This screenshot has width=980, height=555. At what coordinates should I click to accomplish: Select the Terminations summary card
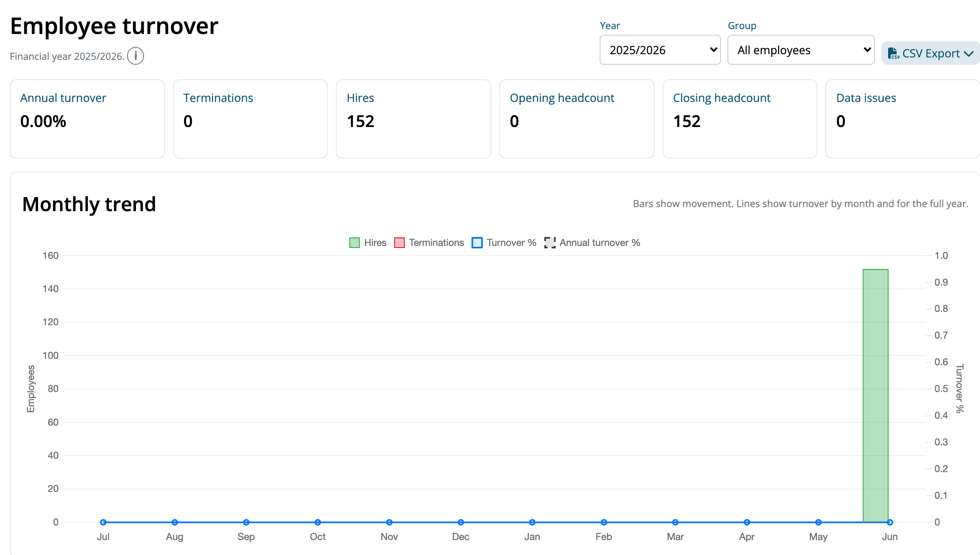click(x=250, y=119)
